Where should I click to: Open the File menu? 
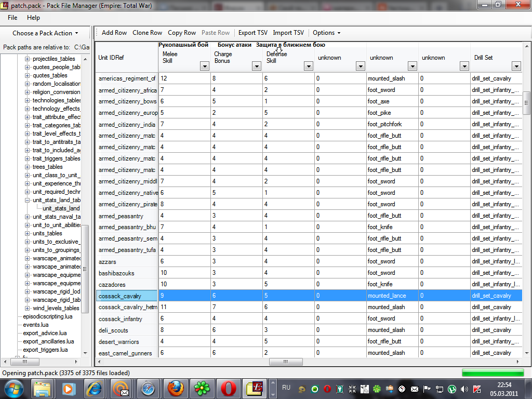[12, 18]
